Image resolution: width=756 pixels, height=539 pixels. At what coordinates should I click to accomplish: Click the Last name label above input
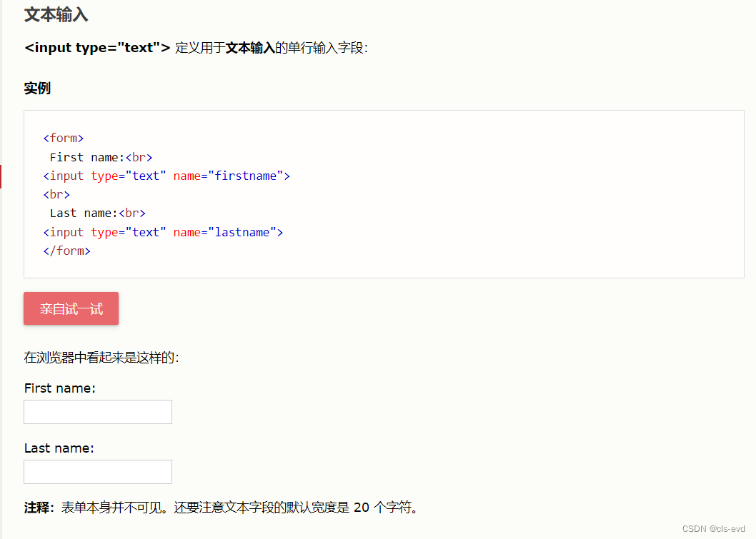tap(59, 448)
